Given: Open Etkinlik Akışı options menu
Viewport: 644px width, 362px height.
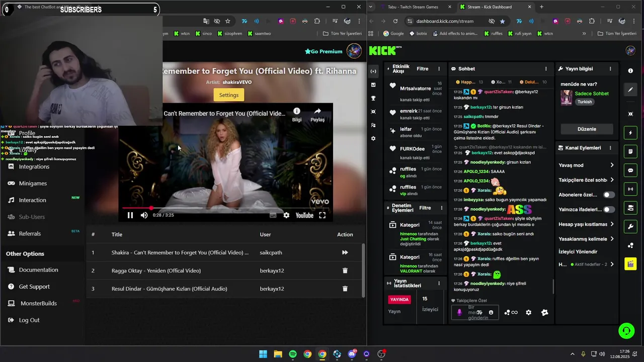Looking at the screenshot, I should tap(439, 69).
